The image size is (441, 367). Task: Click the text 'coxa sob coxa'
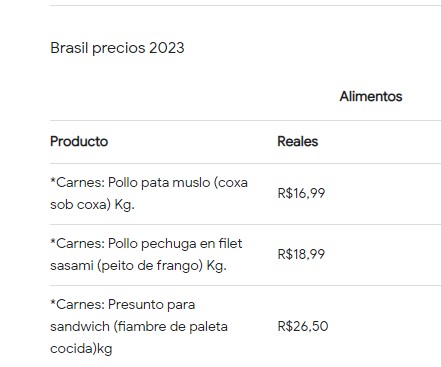coord(149,194)
